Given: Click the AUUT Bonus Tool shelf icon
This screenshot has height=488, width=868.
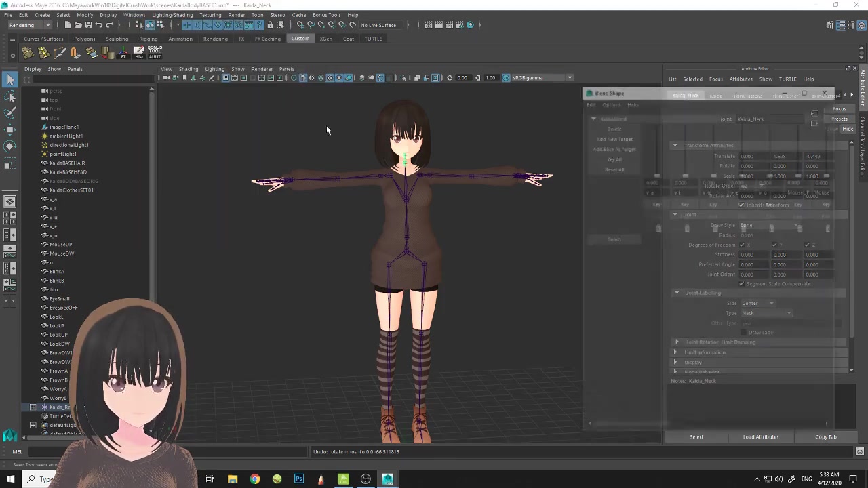Looking at the screenshot, I should (x=154, y=52).
